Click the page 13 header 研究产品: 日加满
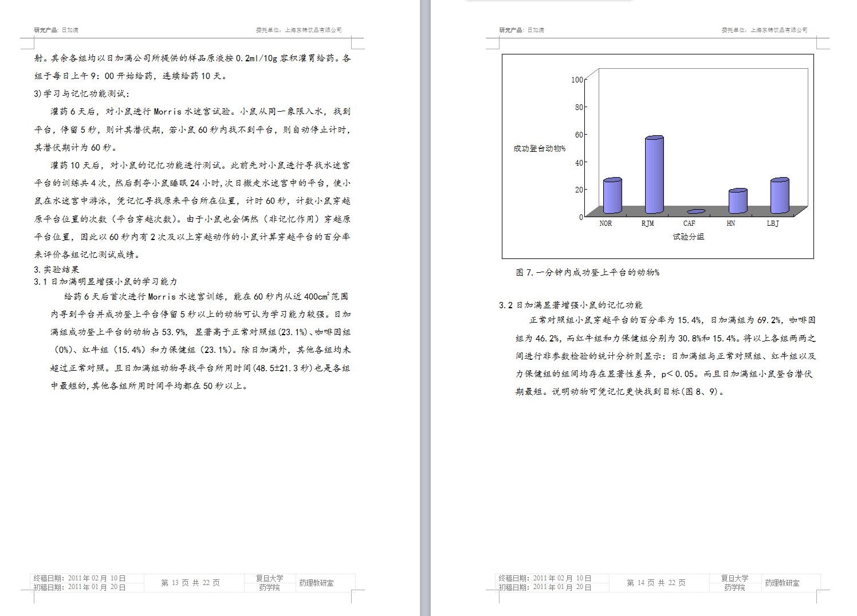This screenshot has width=857, height=616. point(56,30)
